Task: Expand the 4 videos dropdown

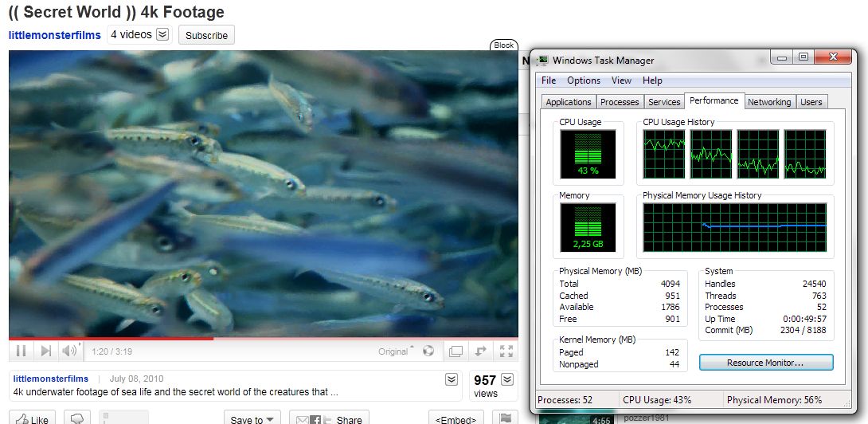Action: [162, 34]
